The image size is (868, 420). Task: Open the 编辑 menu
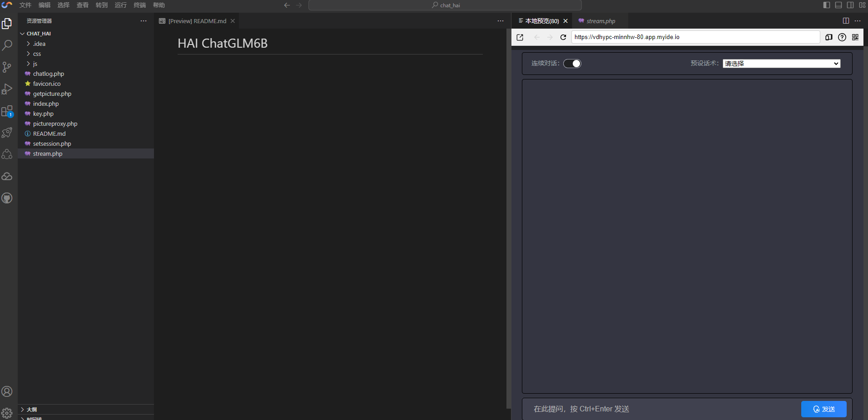click(x=45, y=5)
